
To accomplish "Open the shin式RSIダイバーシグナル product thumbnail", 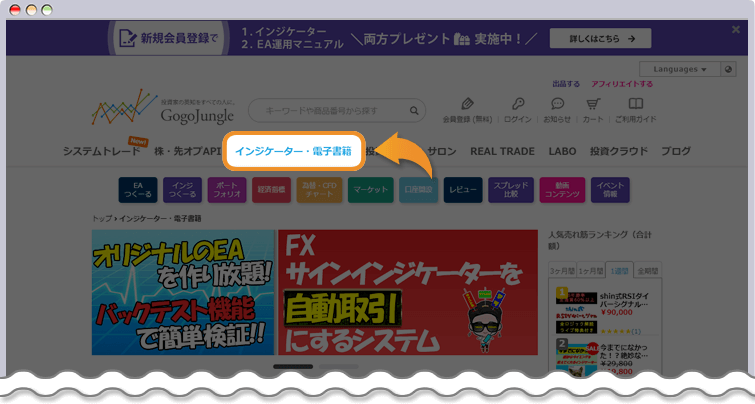I will [x=576, y=311].
